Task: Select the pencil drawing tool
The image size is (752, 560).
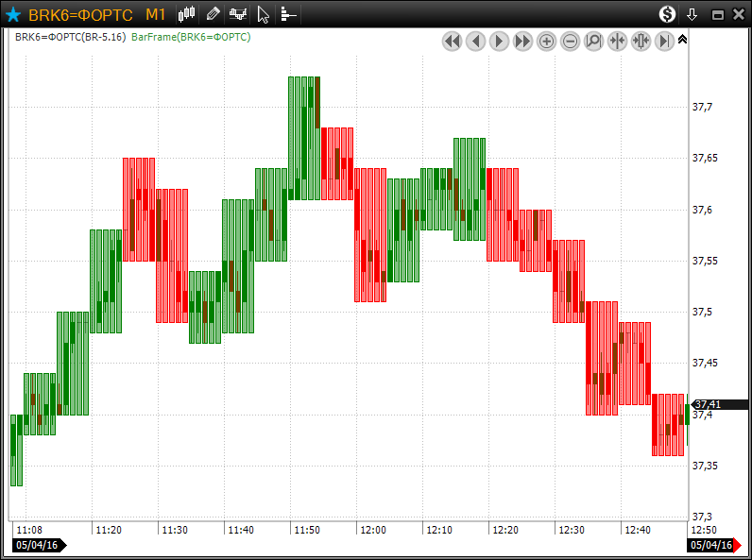Action: pos(213,14)
